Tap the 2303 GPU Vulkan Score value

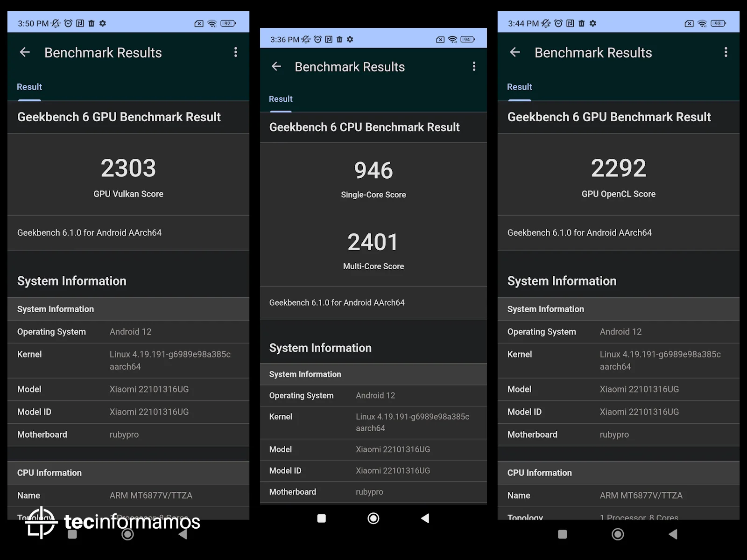pyautogui.click(x=128, y=168)
